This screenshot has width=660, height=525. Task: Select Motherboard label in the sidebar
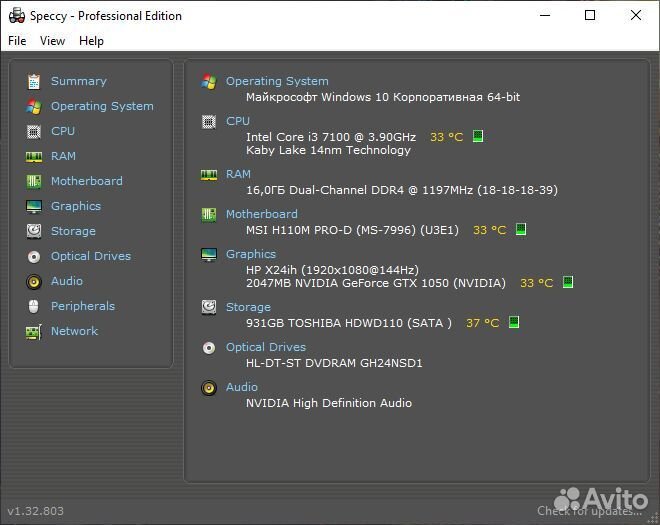tap(87, 181)
